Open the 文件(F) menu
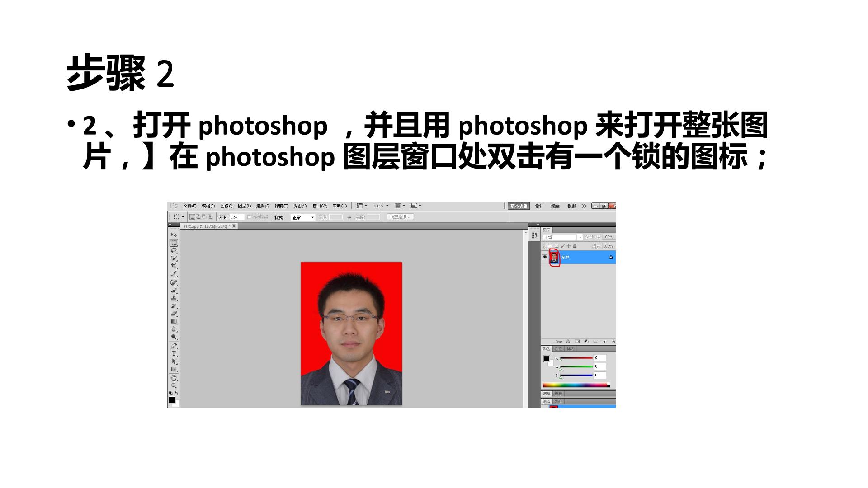 point(190,206)
